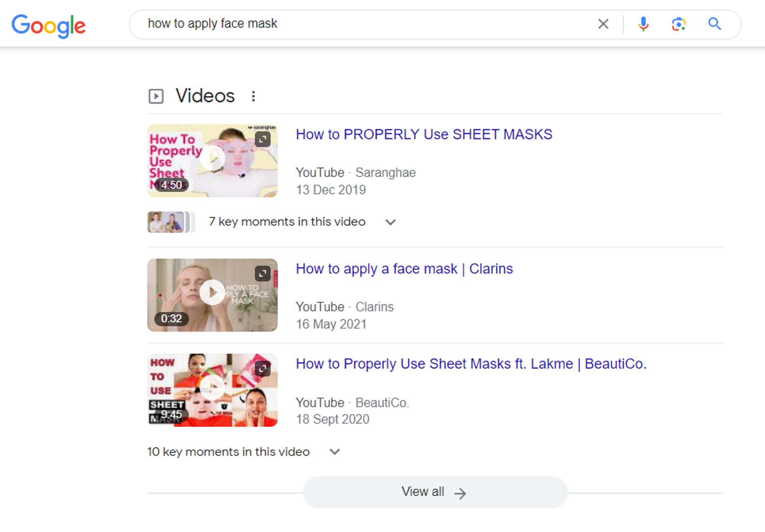This screenshot has width=765, height=532.
Task: Play the BeautiCo sheet mask video
Action: click(x=212, y=388)
